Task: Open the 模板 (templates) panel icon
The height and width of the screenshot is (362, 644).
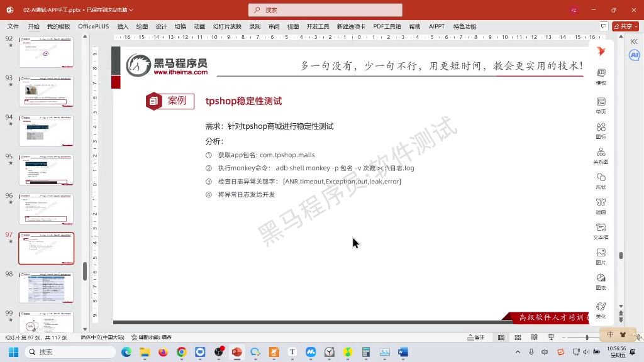Action: tap(601, 76)
